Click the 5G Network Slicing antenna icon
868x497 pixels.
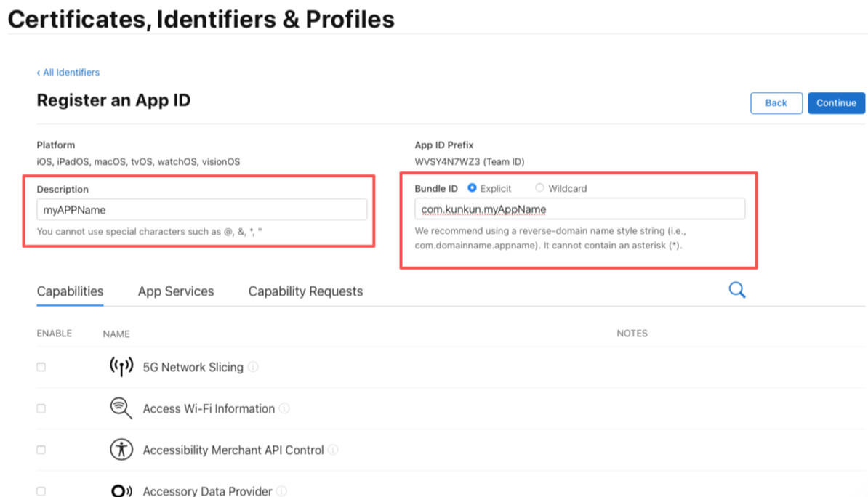coord(121,366)
